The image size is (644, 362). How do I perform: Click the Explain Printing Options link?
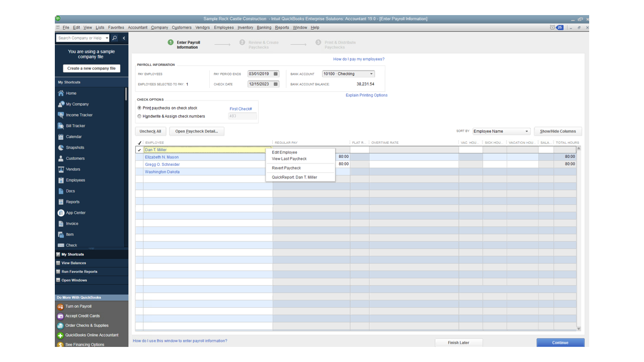(366, 95)
